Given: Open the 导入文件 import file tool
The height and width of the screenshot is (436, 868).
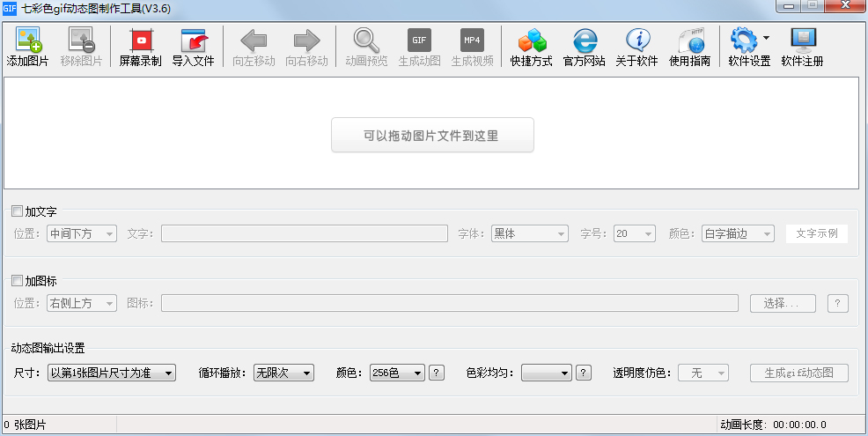Looking at the screenshot, I should (x=193, y=48).
